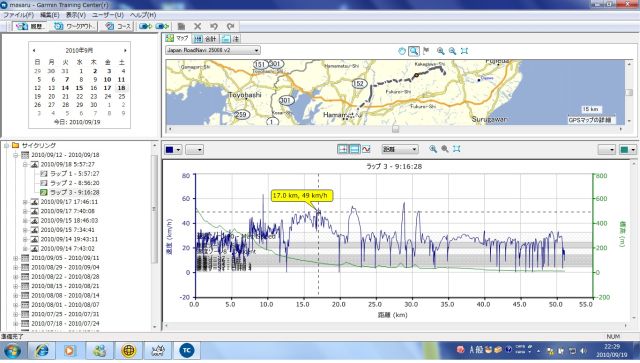Screen dimensions: 640x363
Task: Open the 距離 axis dropdown
Action: [400, 149]
